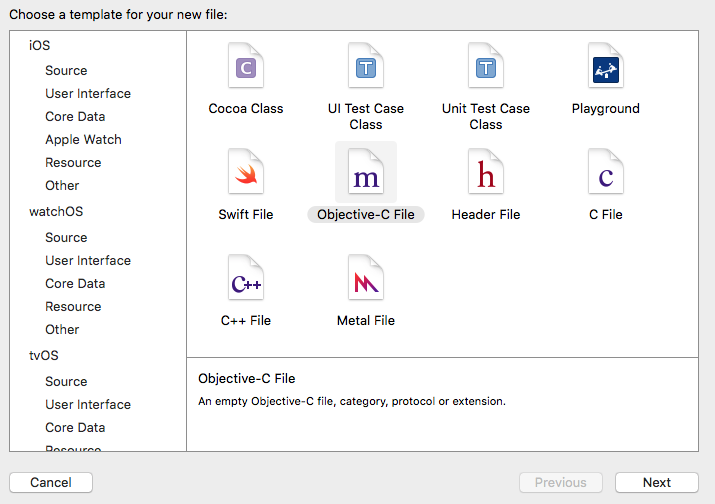Click the 'UI Test Case Class' label
The width and height of the screenshot is (715, 504).
pos(366,116)
